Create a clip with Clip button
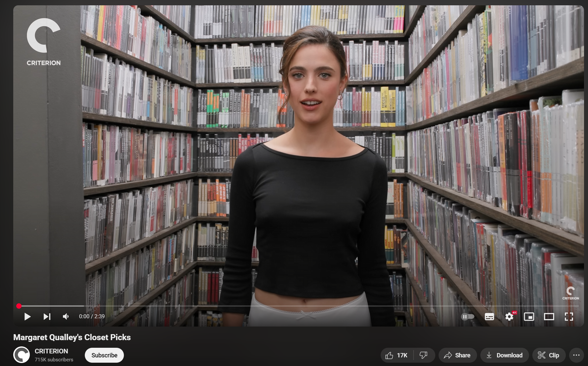This screenshot has height=366, width=588. pyautogui.click(x=549, y=355)
